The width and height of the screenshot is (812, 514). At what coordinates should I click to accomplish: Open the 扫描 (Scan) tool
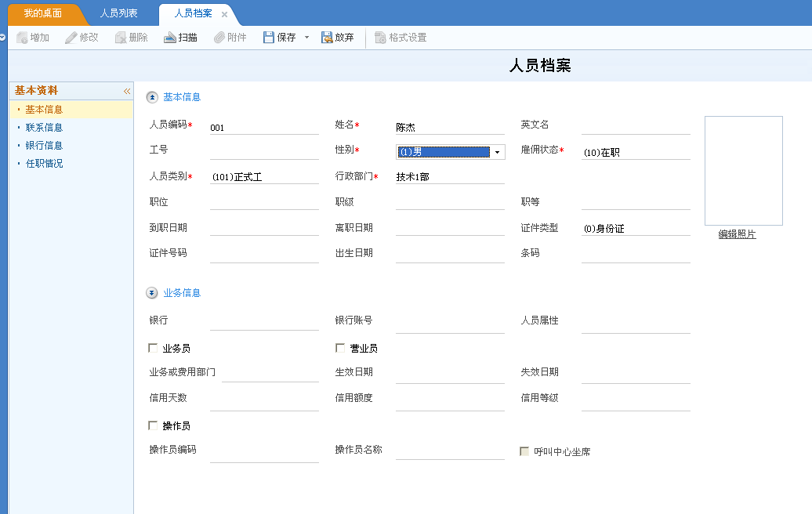[179, 37]
